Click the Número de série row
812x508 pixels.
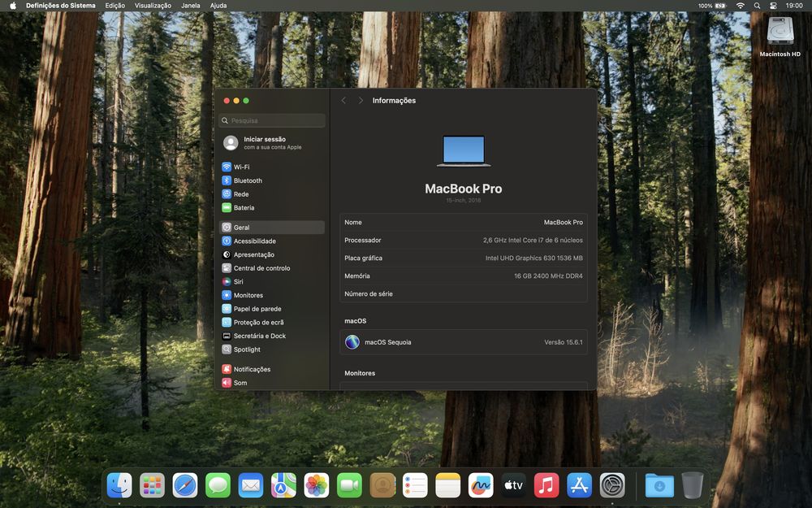(x=464, y=293)
